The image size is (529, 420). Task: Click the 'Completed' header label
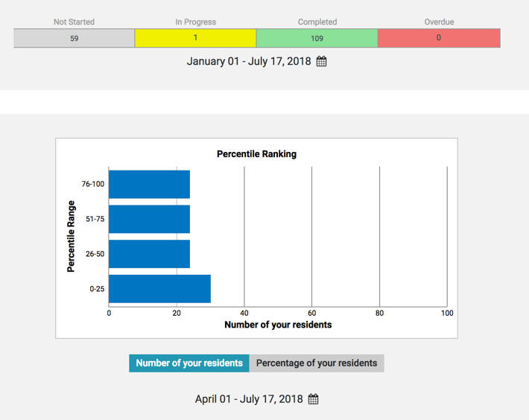coord(317,22)
